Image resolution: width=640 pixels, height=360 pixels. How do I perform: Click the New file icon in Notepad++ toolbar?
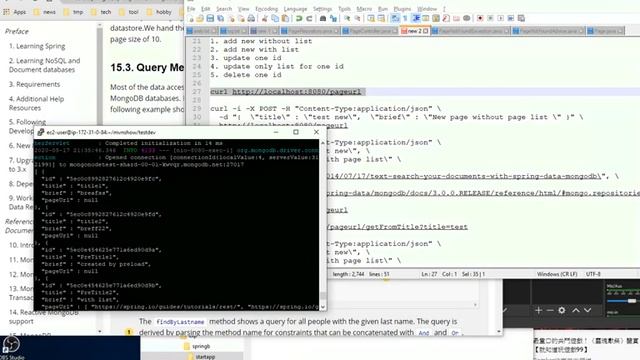coord(190,18)
